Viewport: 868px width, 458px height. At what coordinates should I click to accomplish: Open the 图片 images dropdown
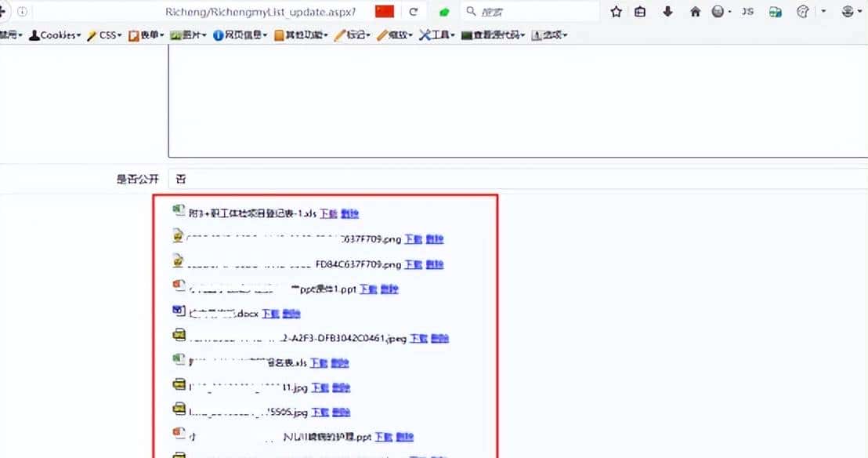[188, 35]
